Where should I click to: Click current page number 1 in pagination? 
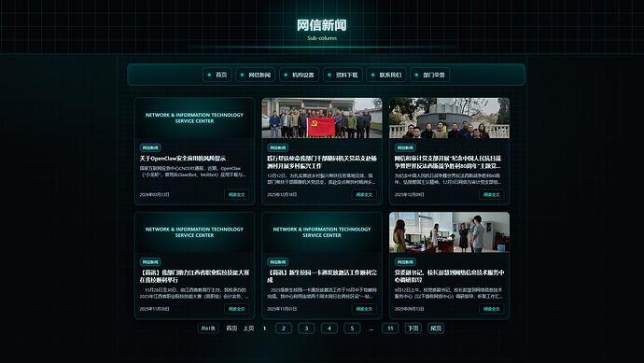pyautogui.click(x=264, y=328)
